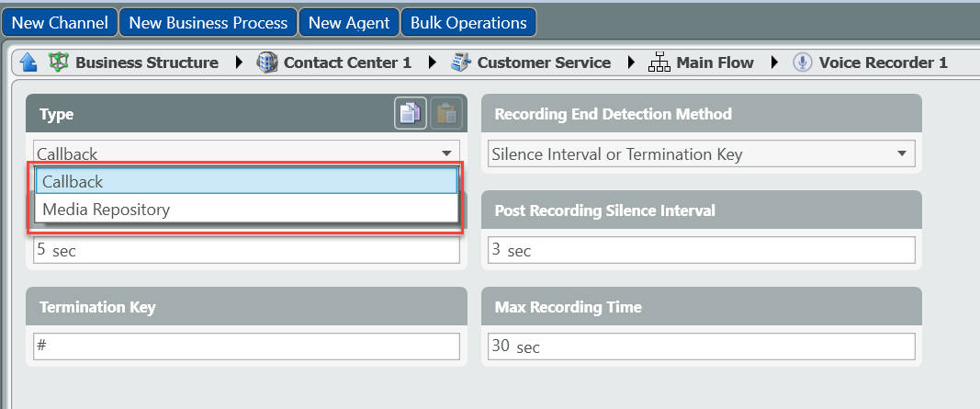
Task: Expand the arrow after Customer Service breadcrumb
Action: point(631,62)
